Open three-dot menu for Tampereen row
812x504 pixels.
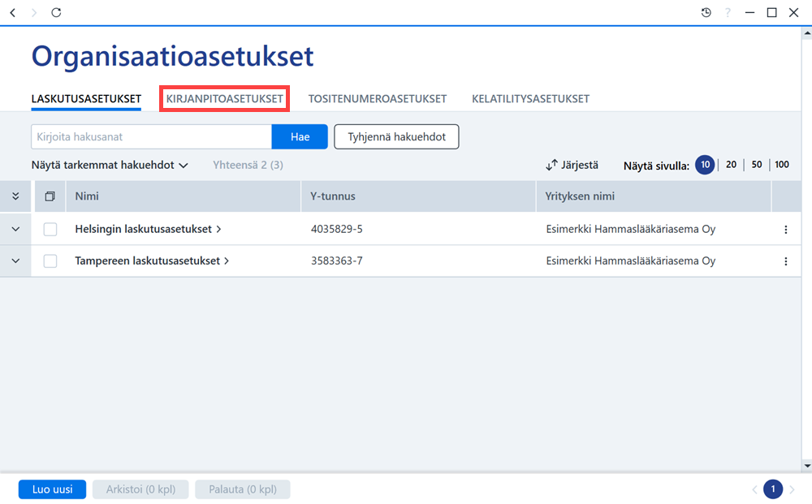tap(785, 261)
